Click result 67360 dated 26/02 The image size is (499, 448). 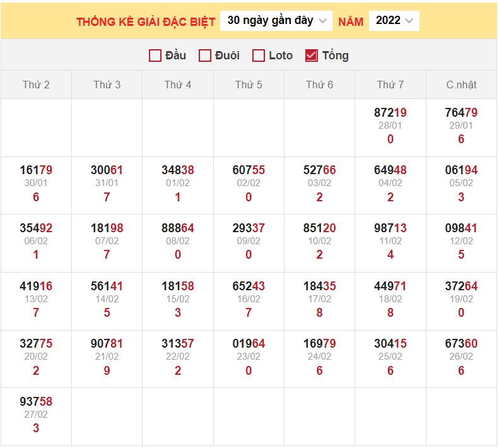(x=461, y=344)
